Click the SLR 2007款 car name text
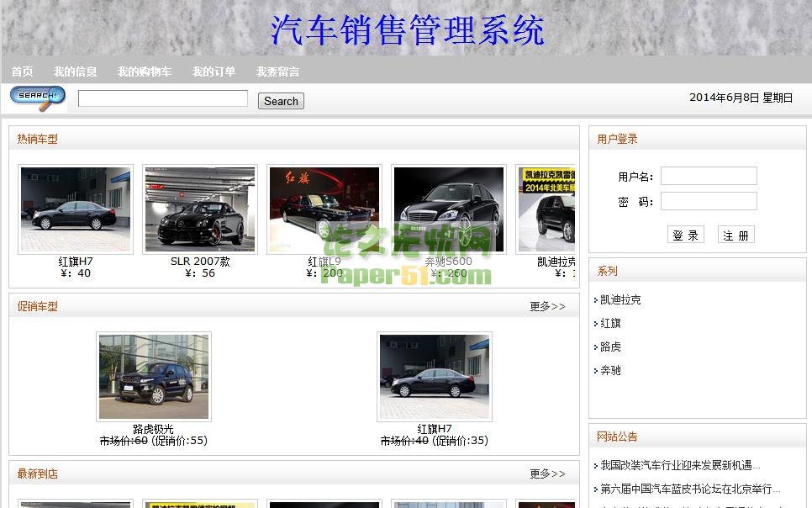 200,262
